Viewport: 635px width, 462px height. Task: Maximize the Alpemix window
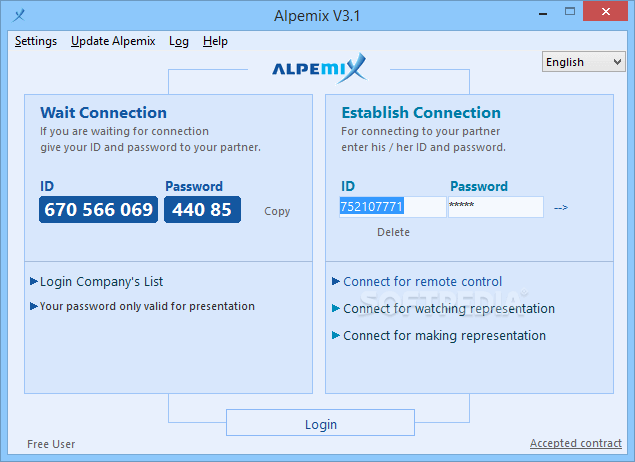click(570, 11)
